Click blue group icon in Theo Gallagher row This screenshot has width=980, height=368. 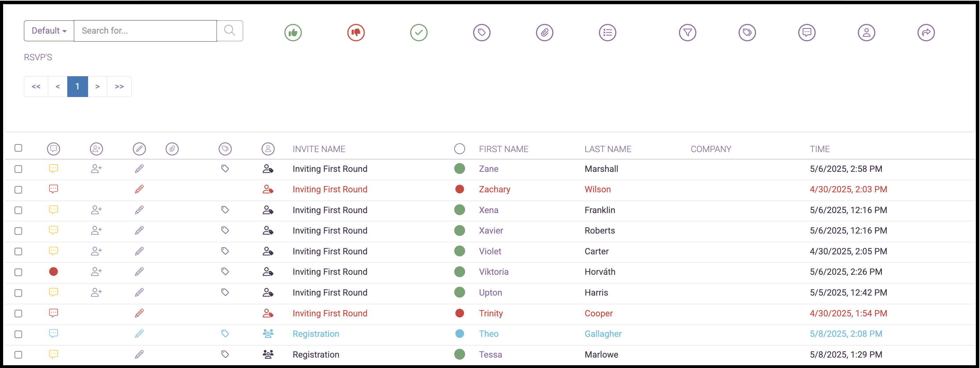[x=268, y=333]
